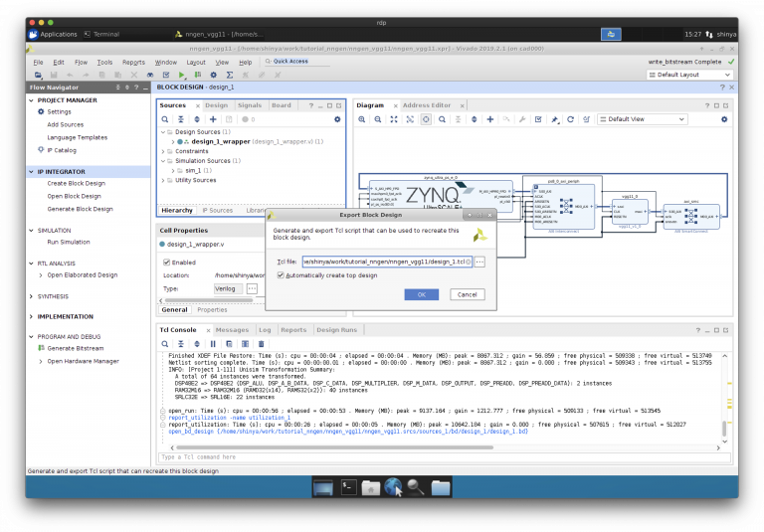Viewport: 764px width, 532px height.
Task: Uncheck Automatically create top design
Action: tap(280, 274)
